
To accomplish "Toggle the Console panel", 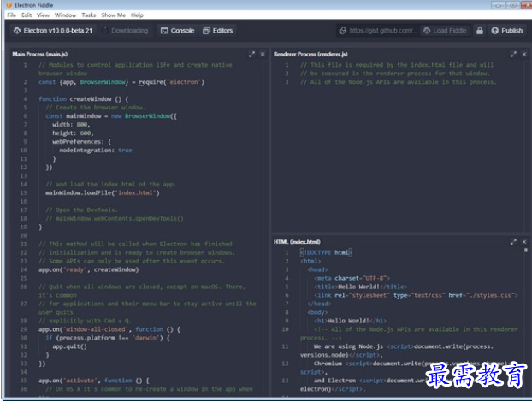I will [177, 31].
